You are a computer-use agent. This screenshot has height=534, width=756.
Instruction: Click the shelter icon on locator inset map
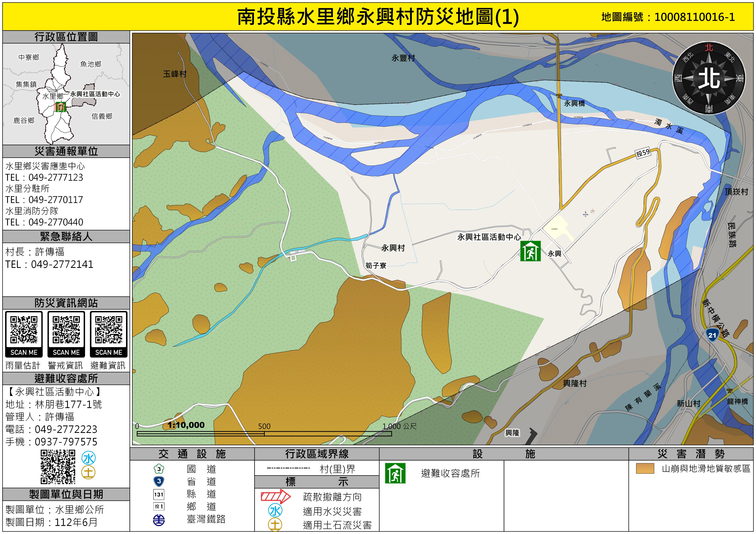point(61,107)
